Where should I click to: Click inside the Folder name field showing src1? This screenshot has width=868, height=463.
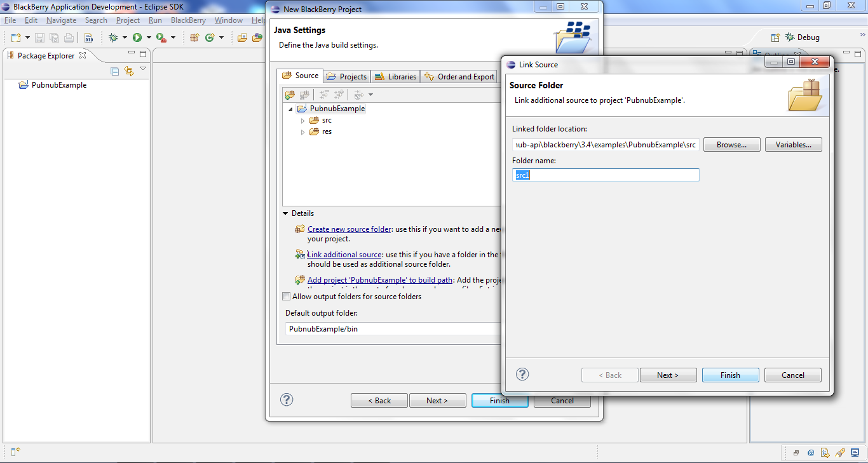coord(604,175)
